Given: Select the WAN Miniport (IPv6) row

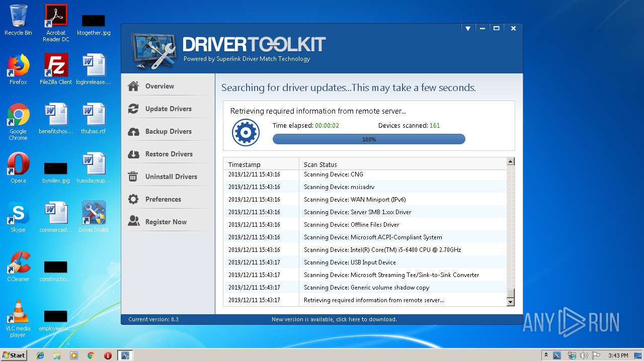Looking at the screenshot, I should tap(365, 200).
